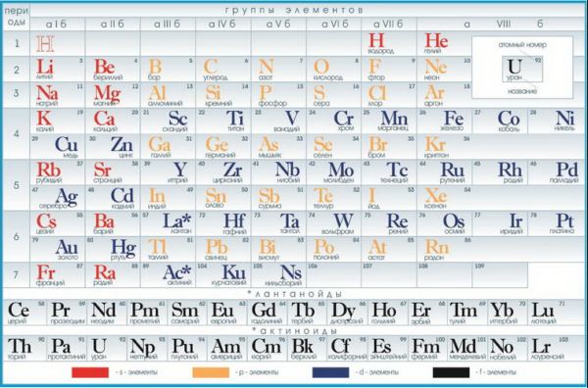Image resolution: width=588 pixels, height=388 pixels.
Task: Click the La* лантан cell
Action: (168, 223)
